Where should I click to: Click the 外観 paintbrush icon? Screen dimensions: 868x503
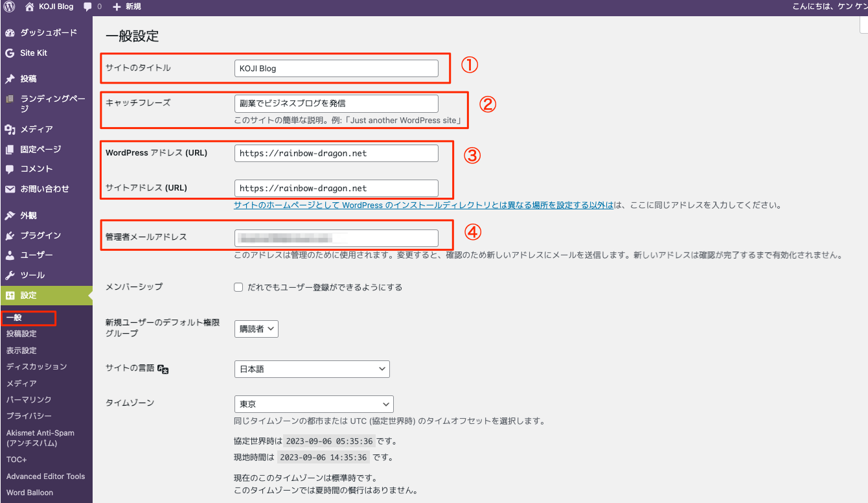[10, 215]
